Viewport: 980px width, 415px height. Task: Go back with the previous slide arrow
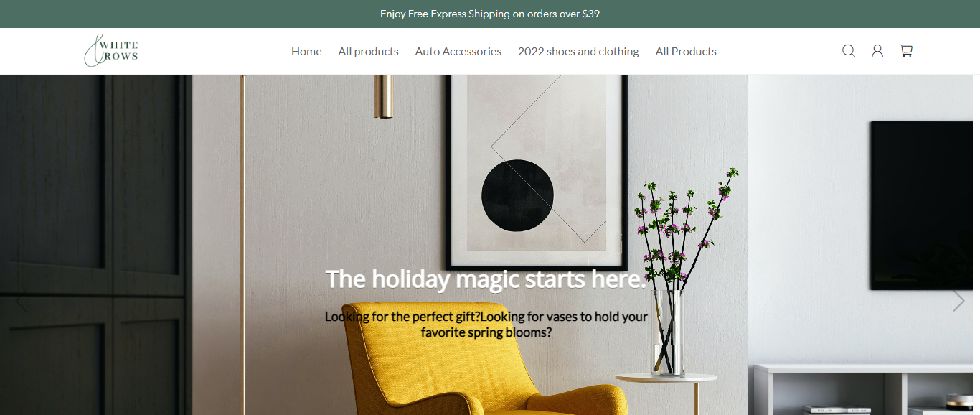[x=21, y=301]
